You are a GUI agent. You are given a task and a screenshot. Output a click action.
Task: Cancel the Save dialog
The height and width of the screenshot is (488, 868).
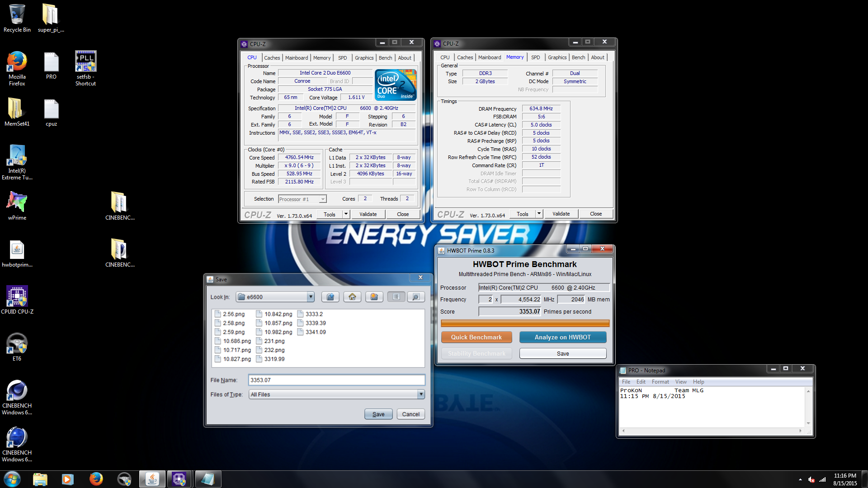411,414
